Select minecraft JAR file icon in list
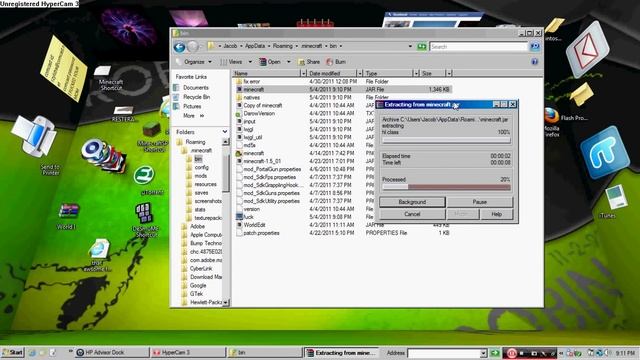The image size is (640, 360). [239, 89]
